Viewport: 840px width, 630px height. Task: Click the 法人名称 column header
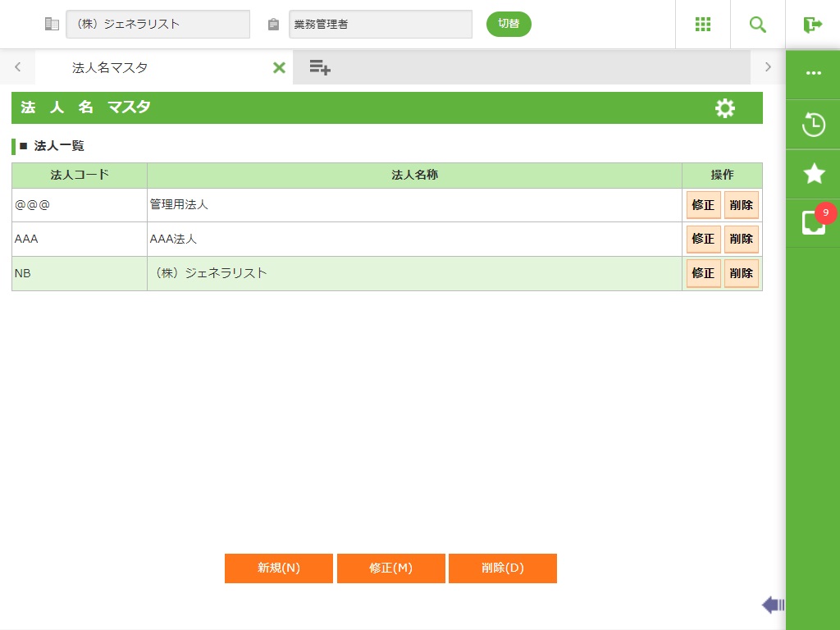[x=414, y=176]
